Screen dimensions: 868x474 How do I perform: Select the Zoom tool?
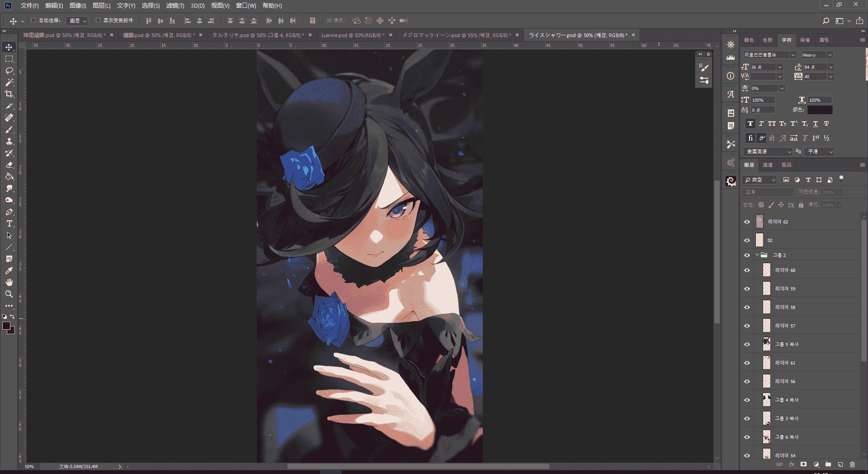click(9, 294)
